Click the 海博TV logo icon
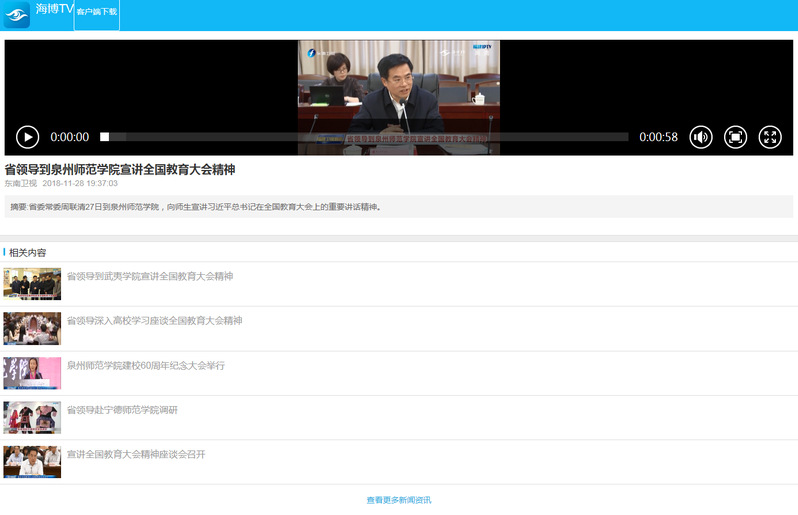The width and height of the screenshot is (798, 515). pyautogui.click(x=16, y=15)
